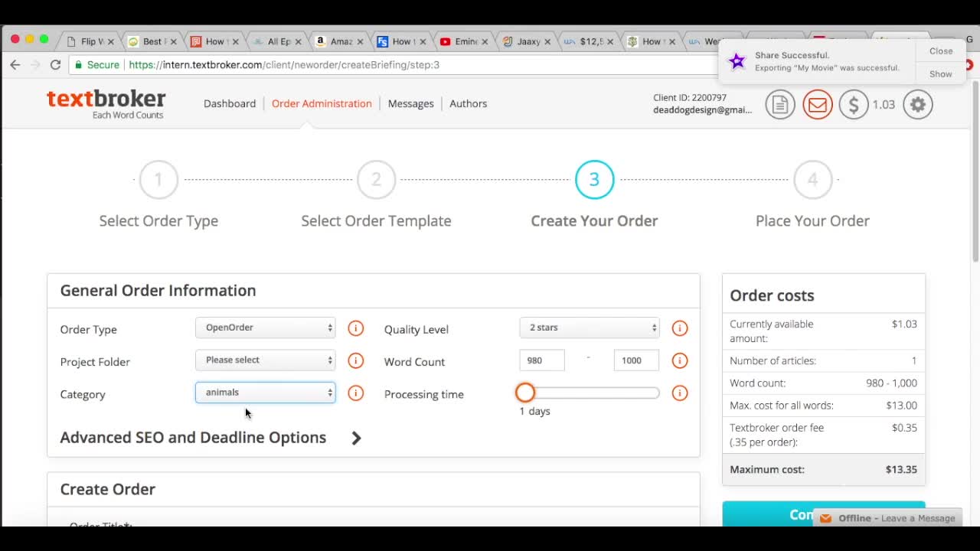Click the minimum word count field 980
The image size is (980, 551).
542,360
